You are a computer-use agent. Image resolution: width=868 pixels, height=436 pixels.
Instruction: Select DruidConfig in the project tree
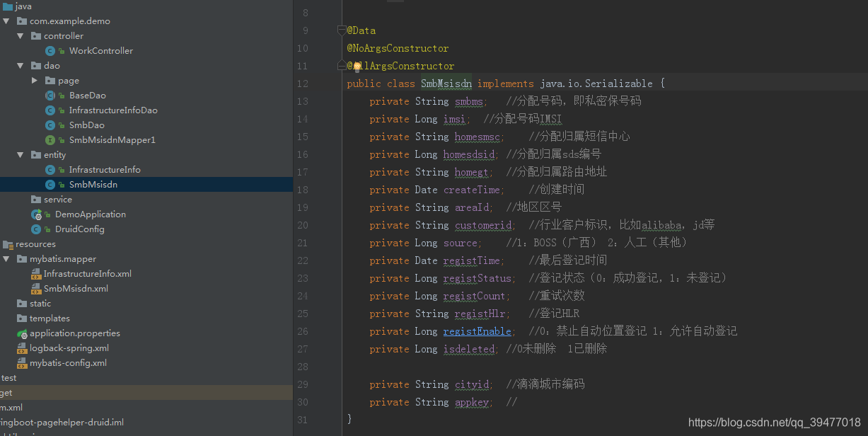[x=80, y=229]
